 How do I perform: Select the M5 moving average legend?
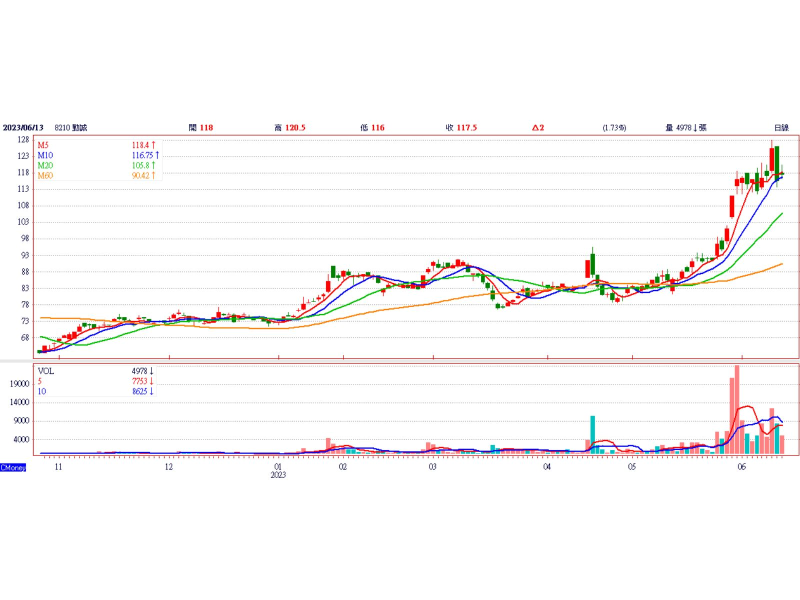click(44, 146)
